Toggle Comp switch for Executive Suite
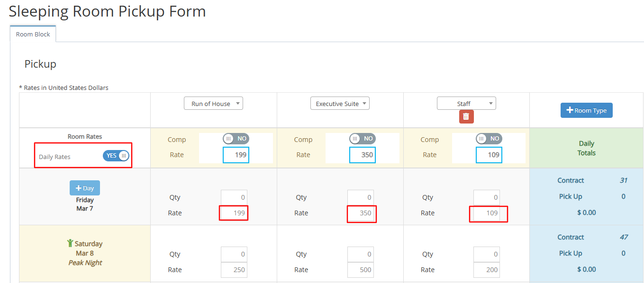Screen dimensions: 644x283 (362, 139)
